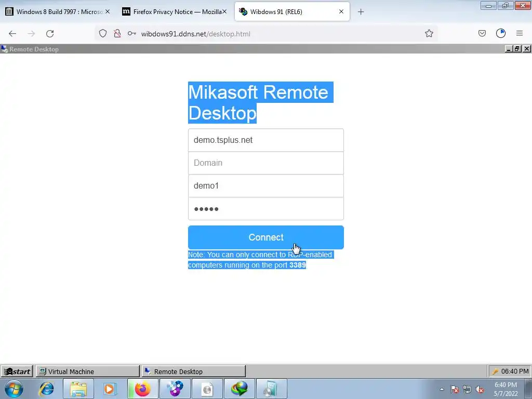Screen dimensions: 532x399
Task: Close the inner Remote Desktop window
Action: (x=527, y=49)
